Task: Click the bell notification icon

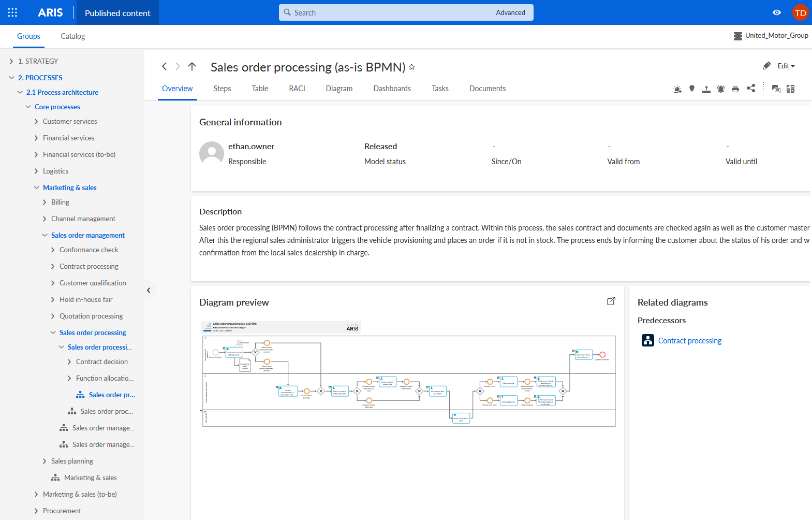Action: tap(721, 89)
